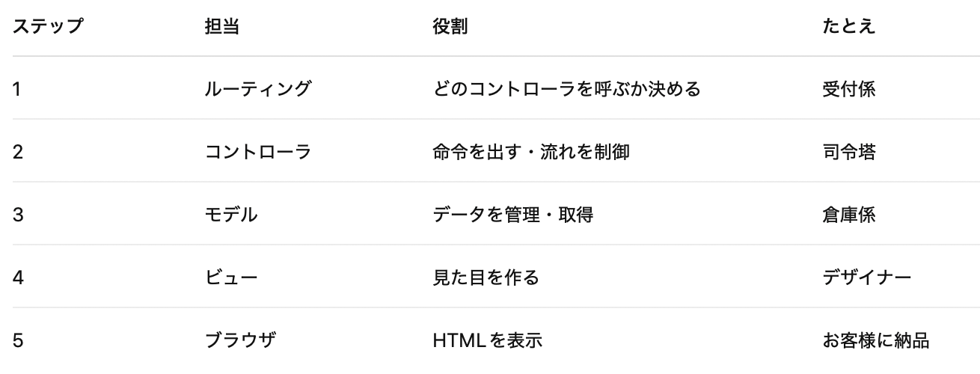Image resolution: width=980 pixels, height=374 pixels.
Task: Click the HTMLを表示 cell
Action: click(x=486, y=341)
